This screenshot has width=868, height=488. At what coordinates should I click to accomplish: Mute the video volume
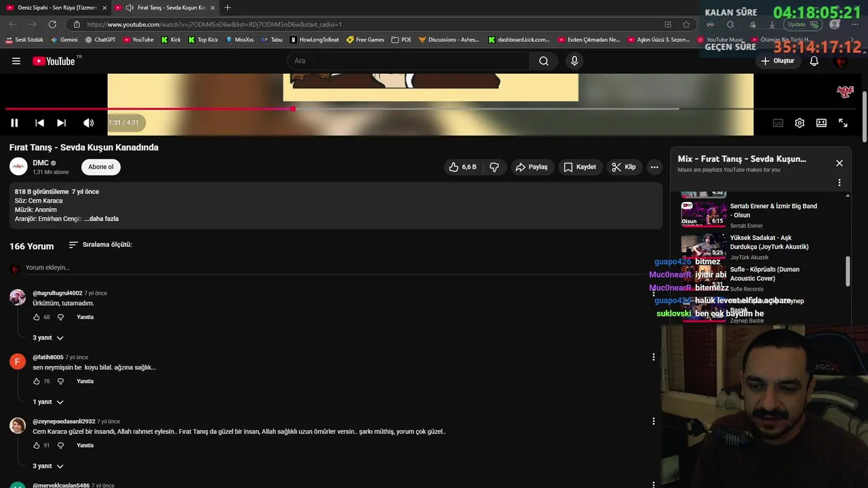click(88, 123)
